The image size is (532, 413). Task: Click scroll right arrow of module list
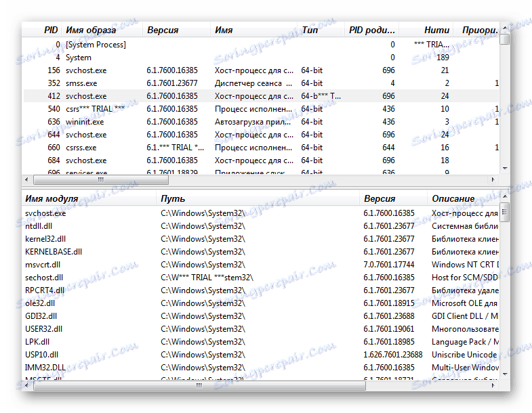pos(493,385)
